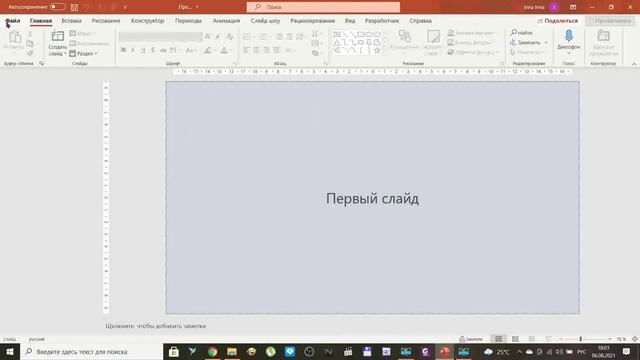Click the Paste clipboard icon
Screen dimensions: 640x360
[15, 37]
